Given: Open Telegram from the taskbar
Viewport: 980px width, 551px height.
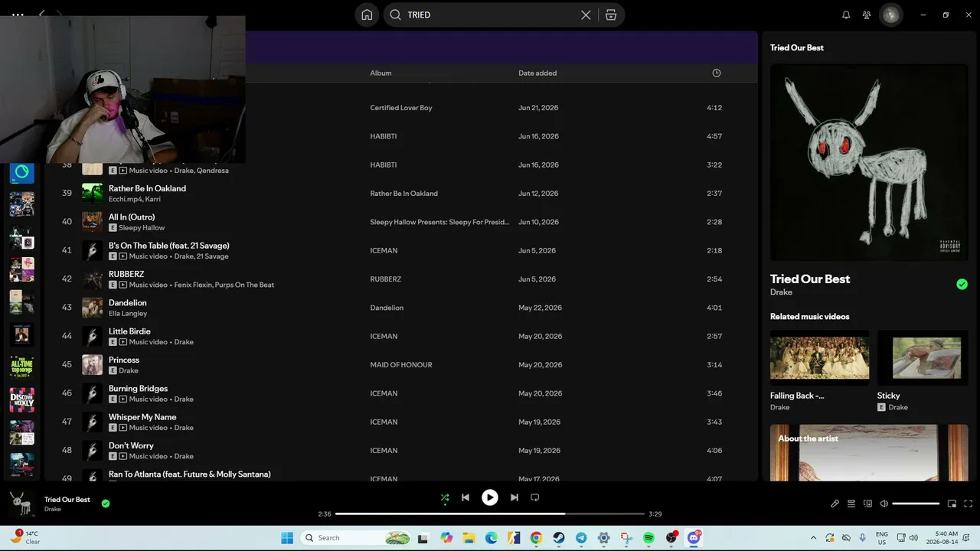Looking at the screenshot, I should pos(581,538).
